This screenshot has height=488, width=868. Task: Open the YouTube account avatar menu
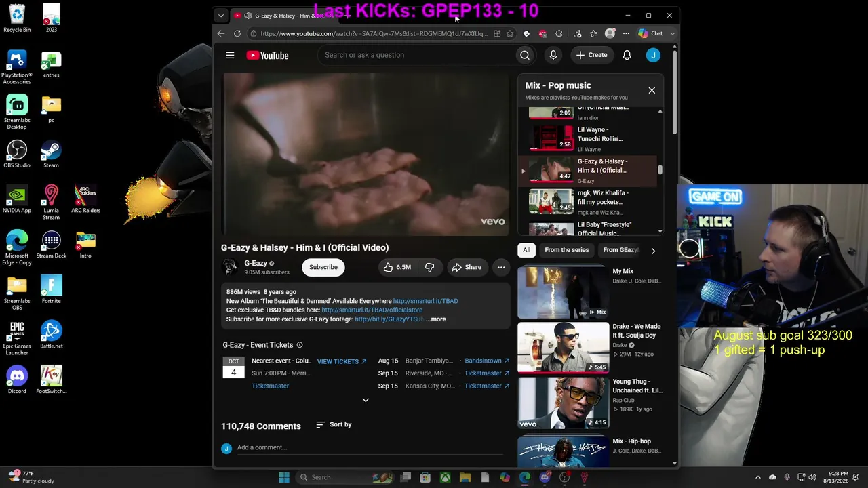653,55
